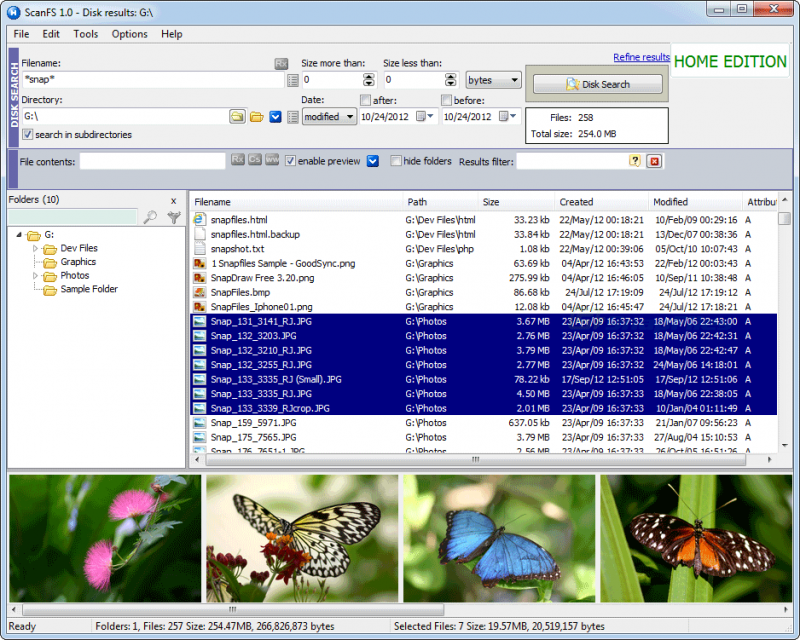Disable the enable preview checkbox
Viewport: 800px width, 640px height.
click(290, 161)
